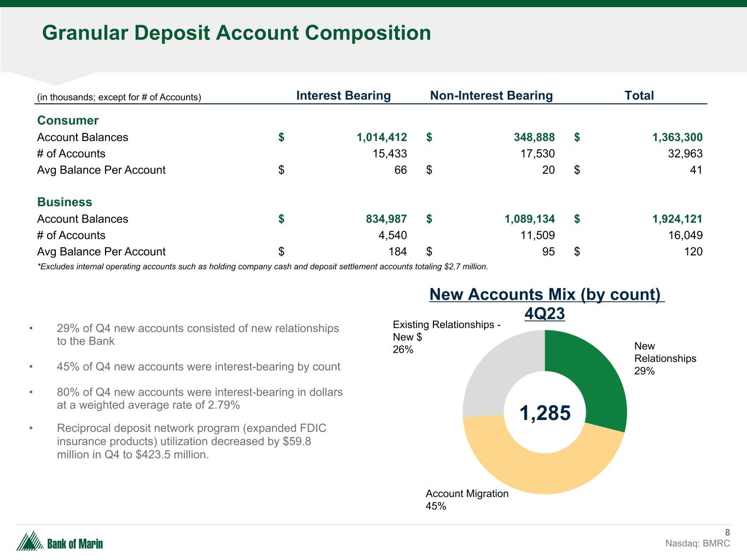Click Consumer total balance 1,363,300
The width and height of the screenshot is (747, 560).
pos(677,137)
